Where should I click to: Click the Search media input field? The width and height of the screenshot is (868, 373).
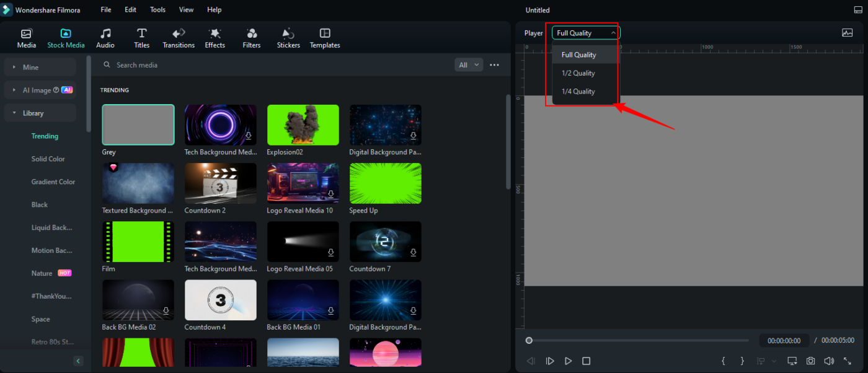tap(279, 65)
